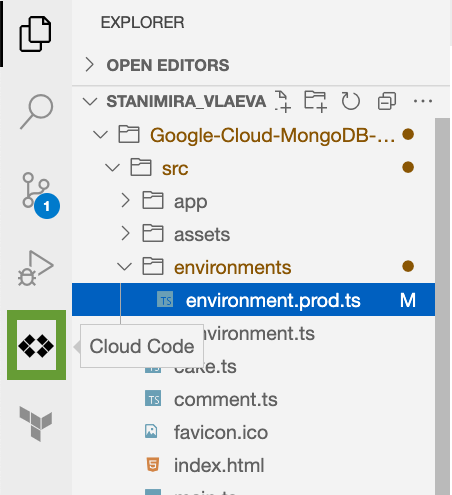Refresh the Explorer tree
Viewport: 452px width, 495px height.
click(351, 101)
